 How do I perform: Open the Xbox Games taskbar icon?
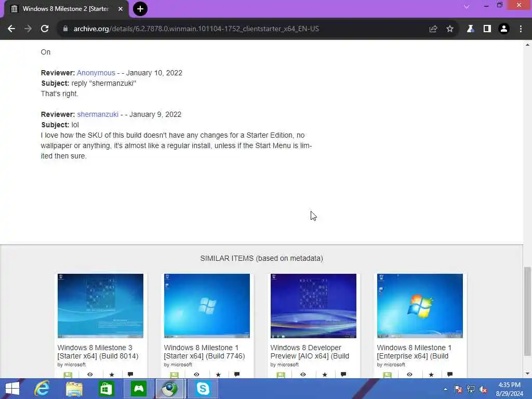pyautogui.click(x=138, y=389)
